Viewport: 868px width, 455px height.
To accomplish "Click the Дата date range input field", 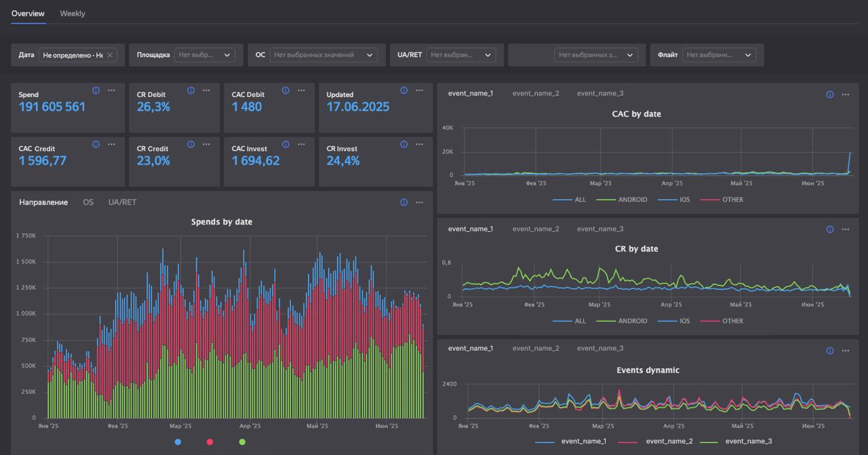I will coord(73,55).
